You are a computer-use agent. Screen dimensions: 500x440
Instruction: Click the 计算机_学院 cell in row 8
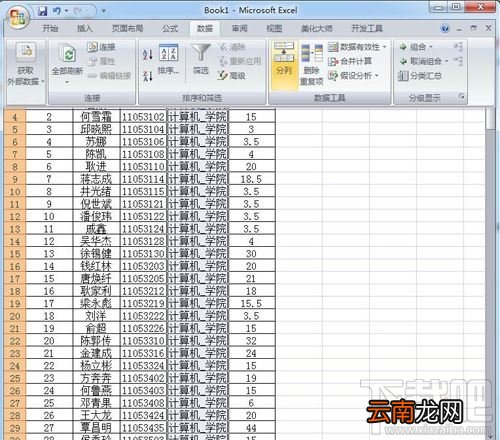click(197, 167)
